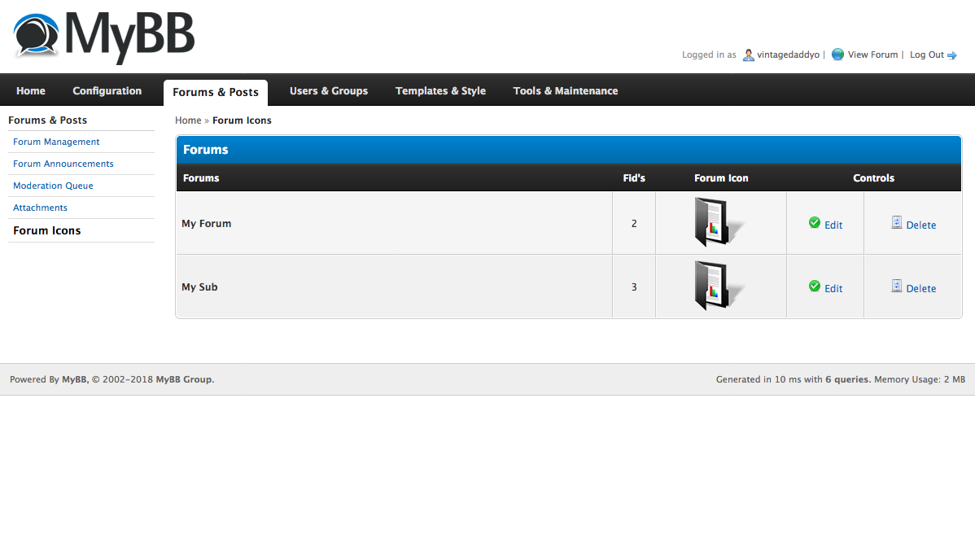Open Moderation Queue in sidebar

pyautogui.click(x=53, y=186)
